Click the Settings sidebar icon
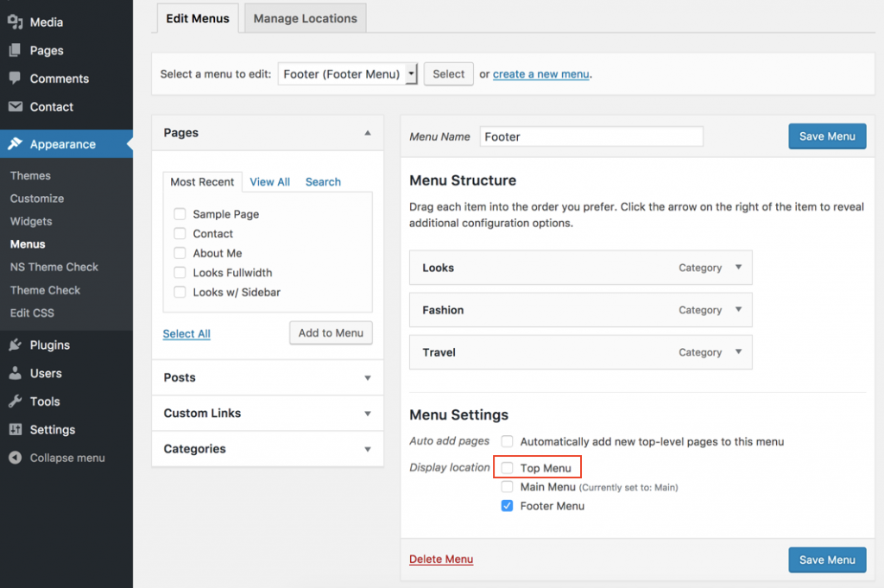The width and height of the screenshot is (884, 588). pos(17,430)
